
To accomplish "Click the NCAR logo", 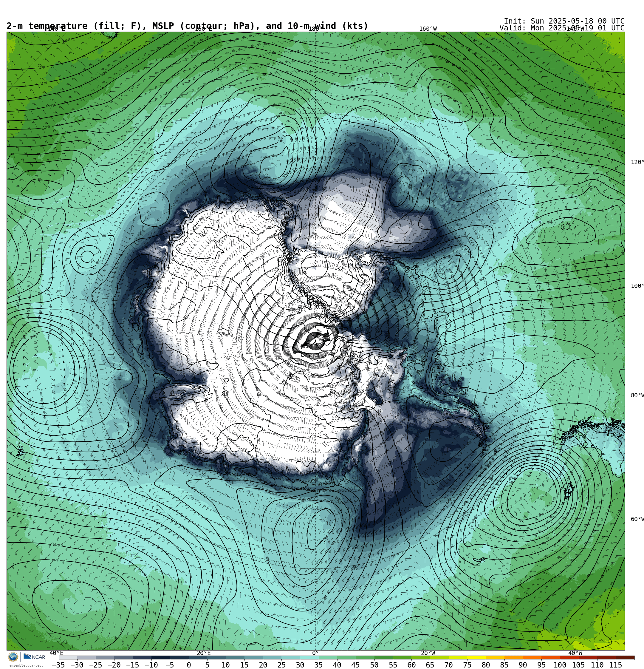I will point(34,657).
